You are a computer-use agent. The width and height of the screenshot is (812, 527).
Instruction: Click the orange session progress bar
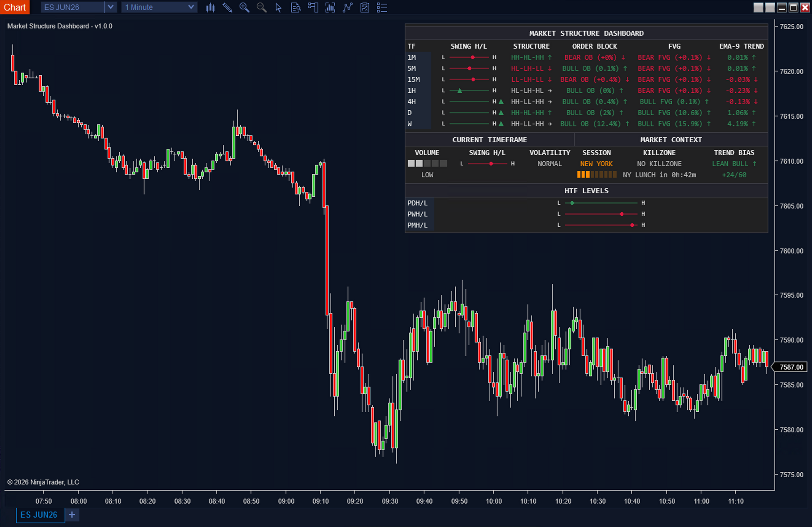pyautogui.click(x=597, y=175)
